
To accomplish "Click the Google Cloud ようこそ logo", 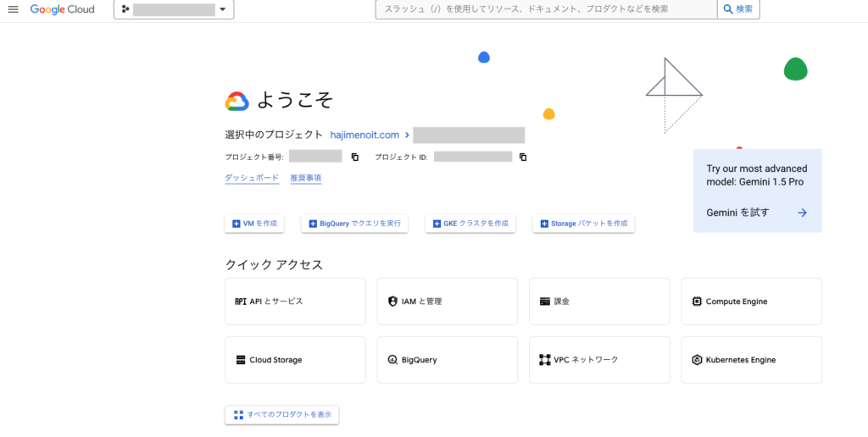I will click(237, 102).
